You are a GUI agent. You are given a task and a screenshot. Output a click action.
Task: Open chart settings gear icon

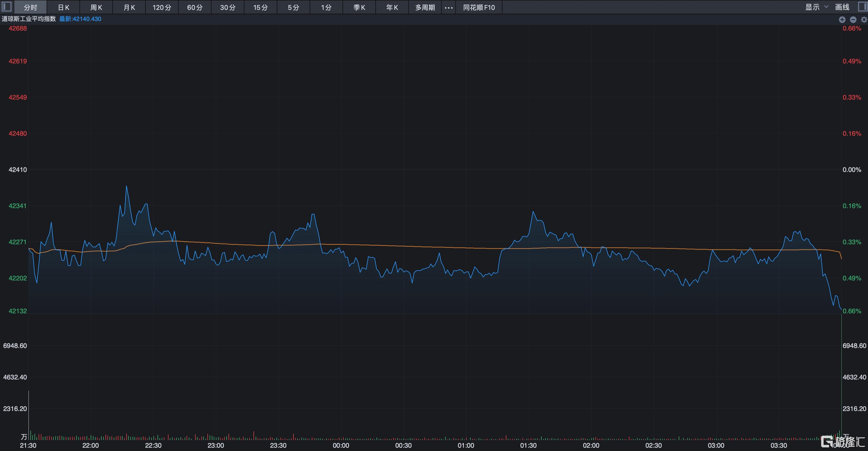[x=864, y=19]
